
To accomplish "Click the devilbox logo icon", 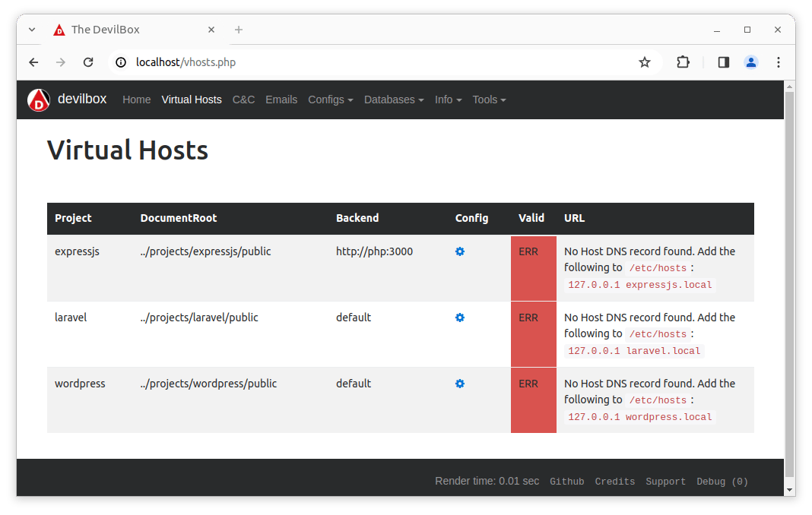I will pos(39,100).
